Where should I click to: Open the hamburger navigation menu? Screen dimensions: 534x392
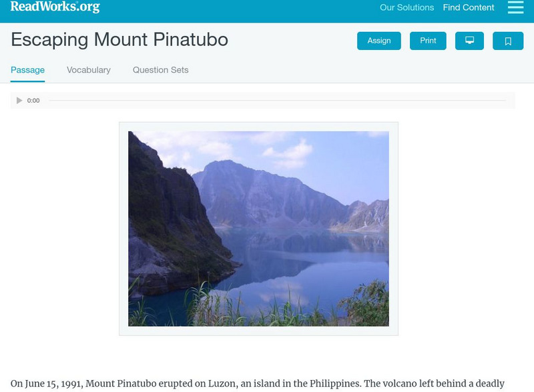pyautogui.click(x=515, y=8)
